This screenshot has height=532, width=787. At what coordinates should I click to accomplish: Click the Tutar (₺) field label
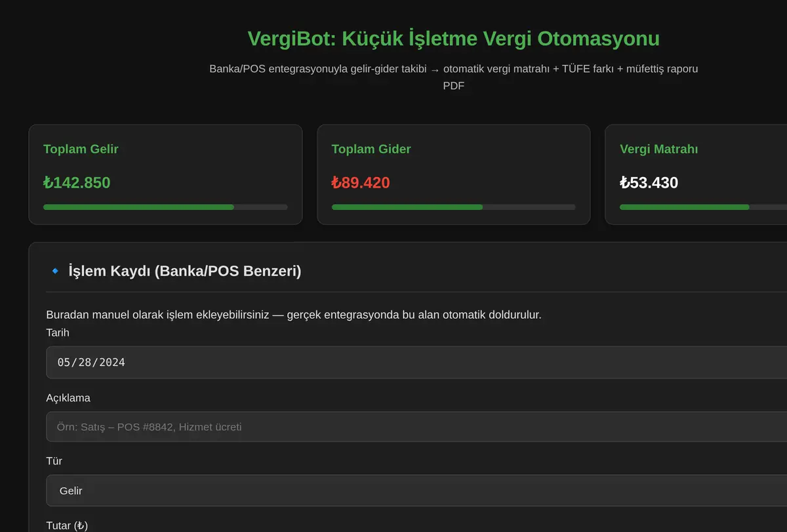click(x=67, y=525)
